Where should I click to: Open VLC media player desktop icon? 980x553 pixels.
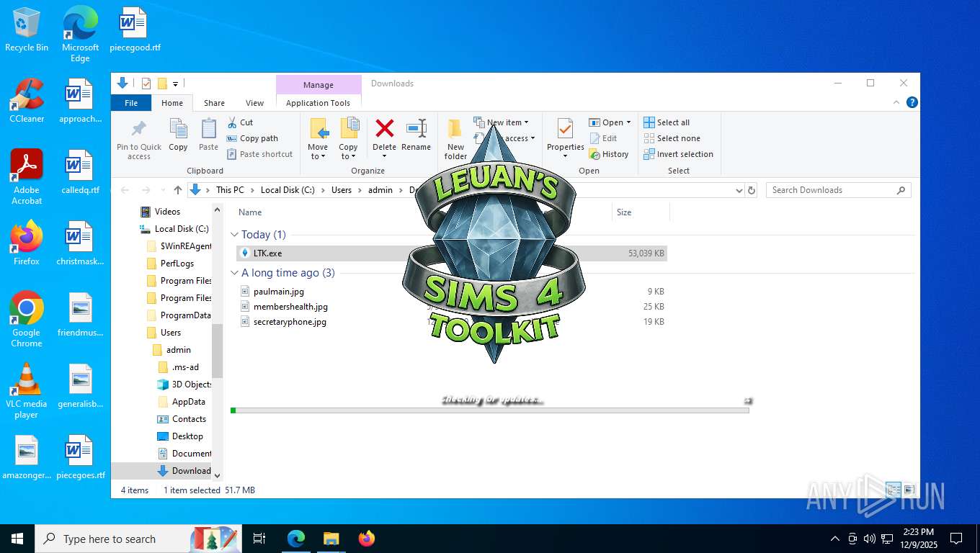27,390
